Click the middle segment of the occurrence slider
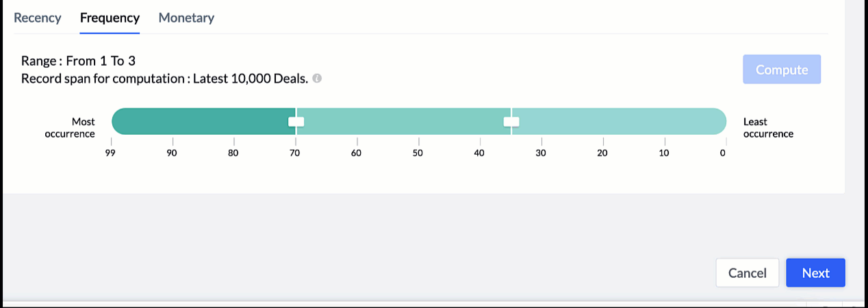868x308 pixels. [404, 121]
